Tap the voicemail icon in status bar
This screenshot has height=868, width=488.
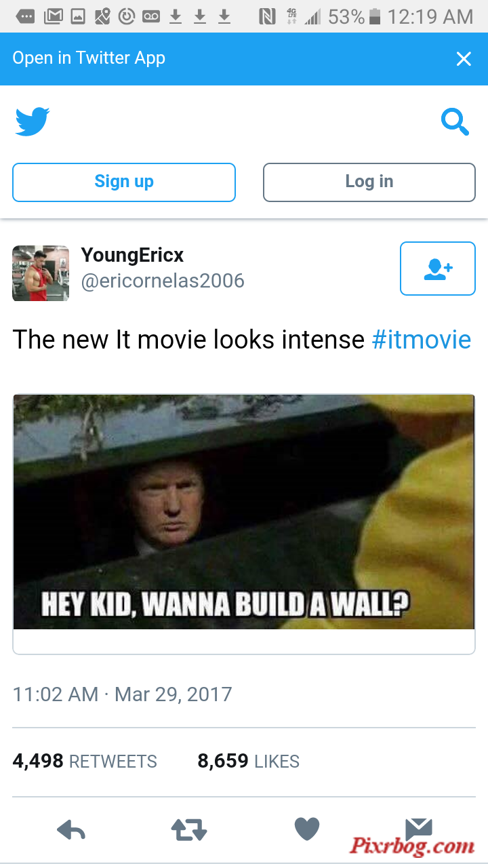coord(151,16)
